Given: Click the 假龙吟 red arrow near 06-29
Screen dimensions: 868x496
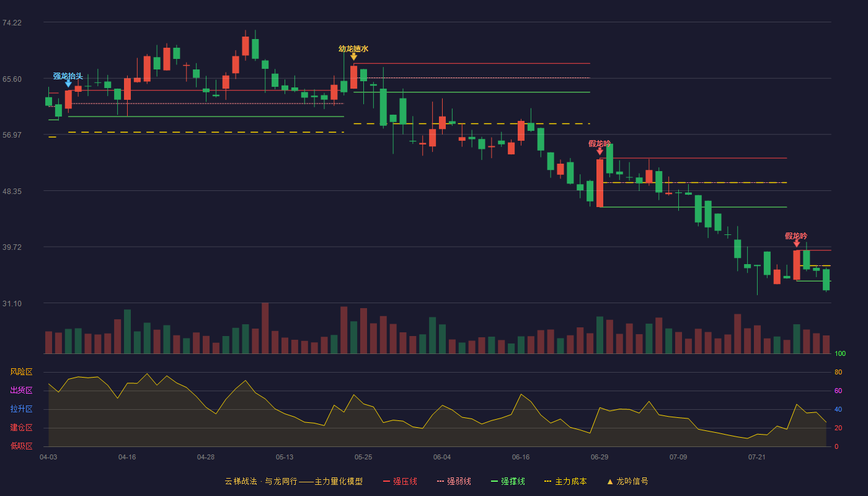Looking at the screenshot, I should [600, 151].
